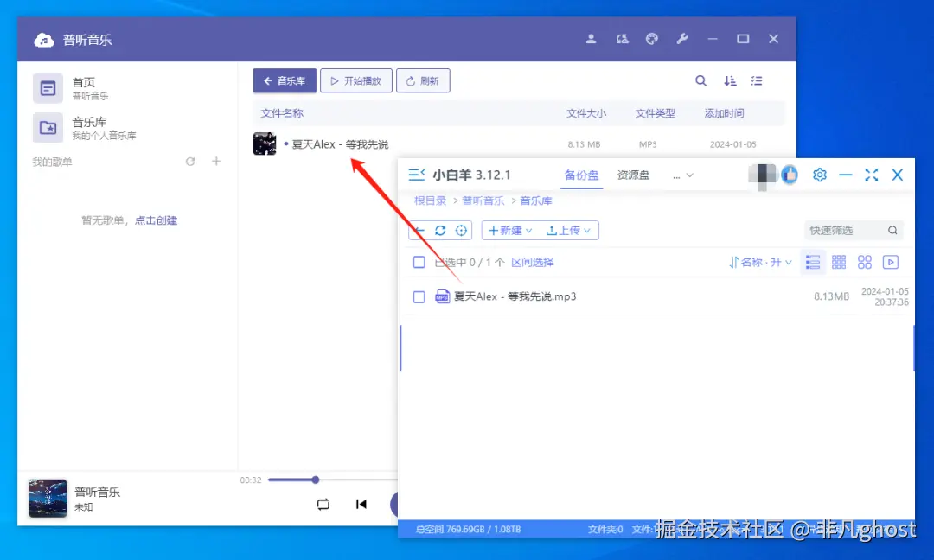Screen dimensions: 934x560
Task: Open the 上传 dropdown menu
Action: [x=571, y=230]
